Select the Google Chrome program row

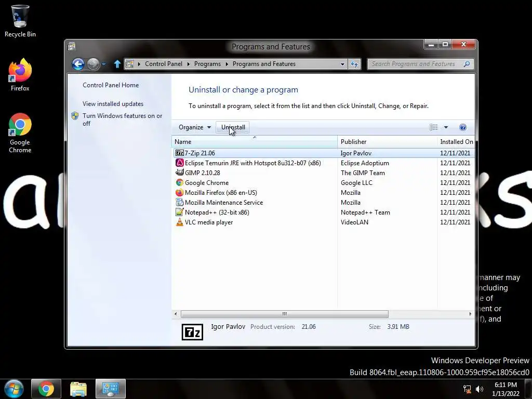(324, 182)
